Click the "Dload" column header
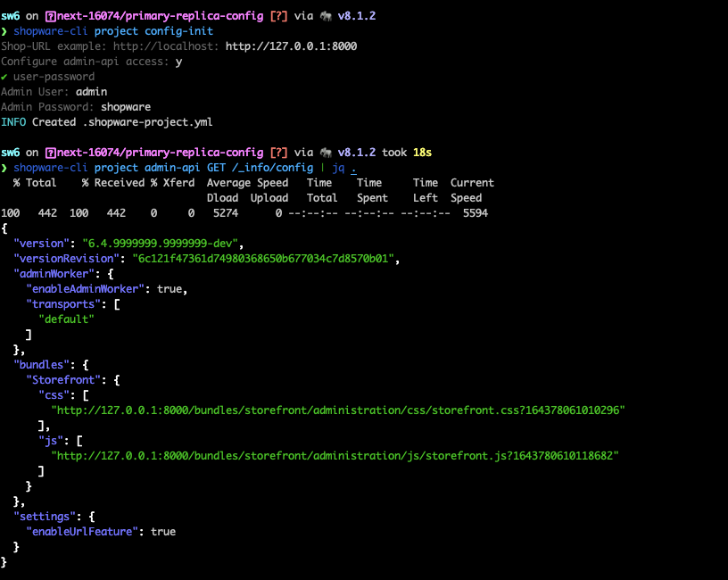The width and height of the screenshot is (728, 580). click(x=222, y=198)
